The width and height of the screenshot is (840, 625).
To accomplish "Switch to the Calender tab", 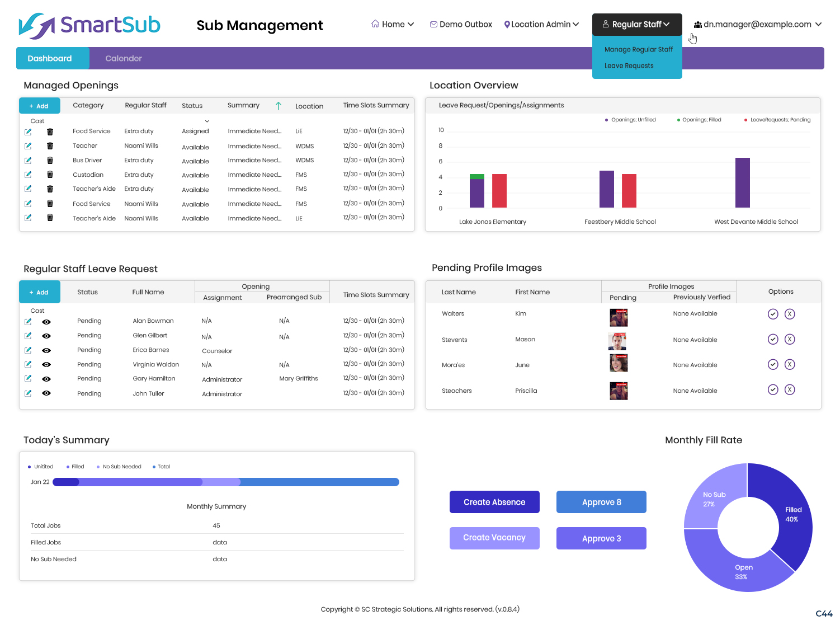I will (x=124, y=58).
